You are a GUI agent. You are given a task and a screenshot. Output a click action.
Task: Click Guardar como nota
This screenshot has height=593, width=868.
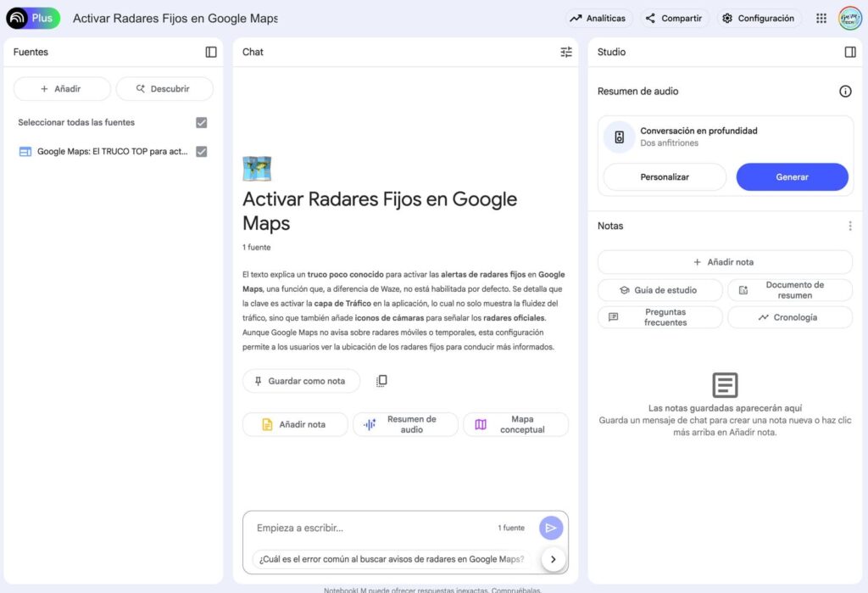[301, 381]
